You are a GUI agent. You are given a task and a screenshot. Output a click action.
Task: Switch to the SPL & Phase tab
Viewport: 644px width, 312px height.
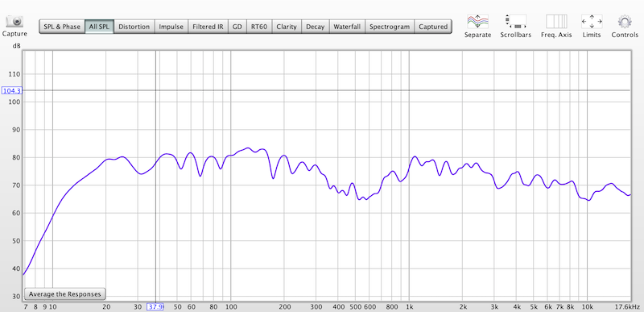pyautogui.click(x=62, y=27)
